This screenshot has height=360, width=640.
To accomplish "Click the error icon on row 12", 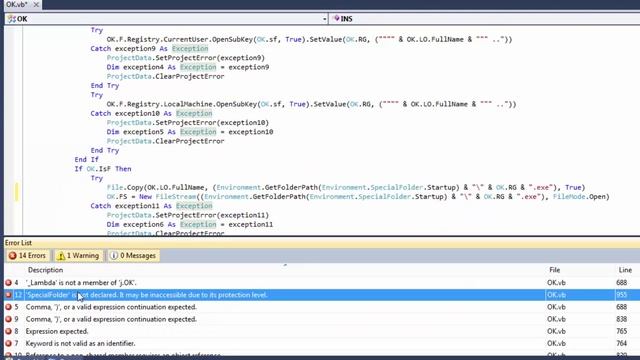I will [x=8, y=295].
